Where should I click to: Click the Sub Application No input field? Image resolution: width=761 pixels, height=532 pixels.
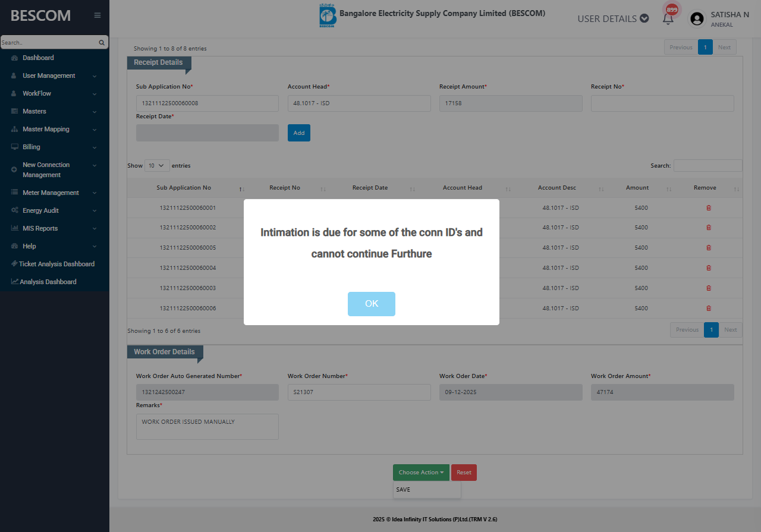click(207, 103)
